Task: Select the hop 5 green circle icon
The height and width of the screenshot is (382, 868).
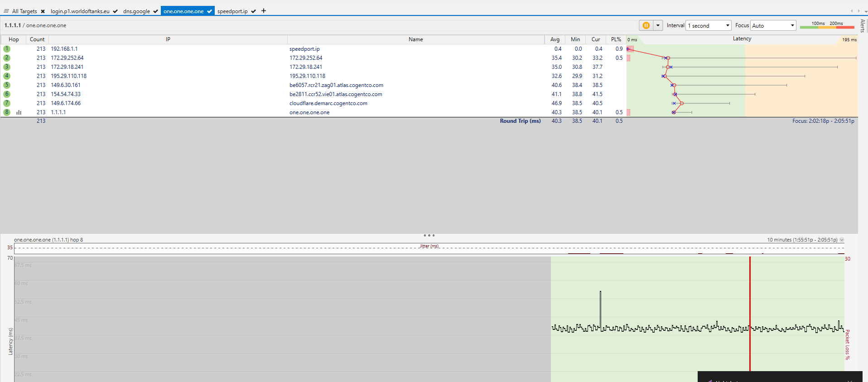Action: coord(7,85)
